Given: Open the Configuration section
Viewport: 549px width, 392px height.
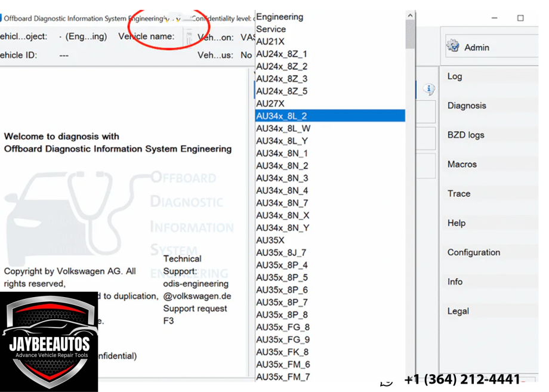Looking at the screenshot, I should [x=473, y=252].
